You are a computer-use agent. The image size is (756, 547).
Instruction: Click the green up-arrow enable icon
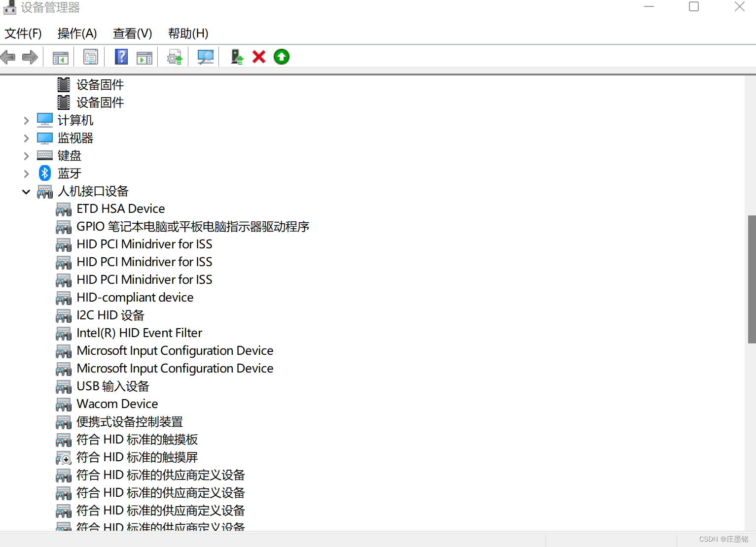point(282,57)
